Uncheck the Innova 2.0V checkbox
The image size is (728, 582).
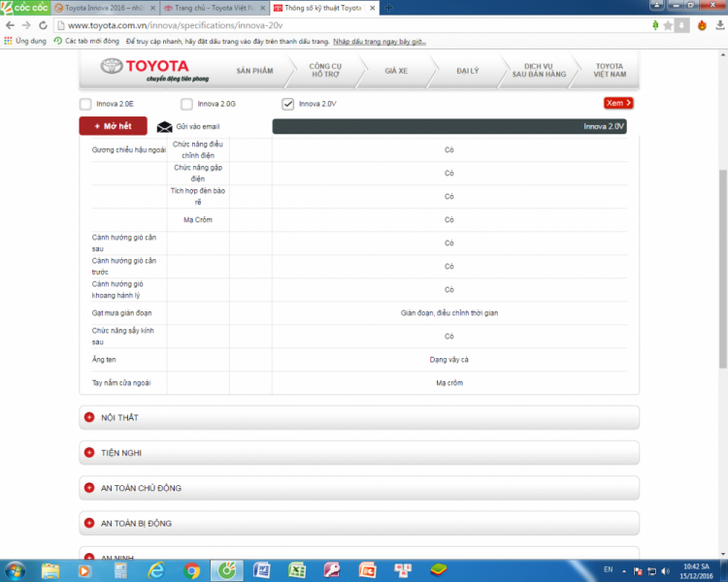288,104
